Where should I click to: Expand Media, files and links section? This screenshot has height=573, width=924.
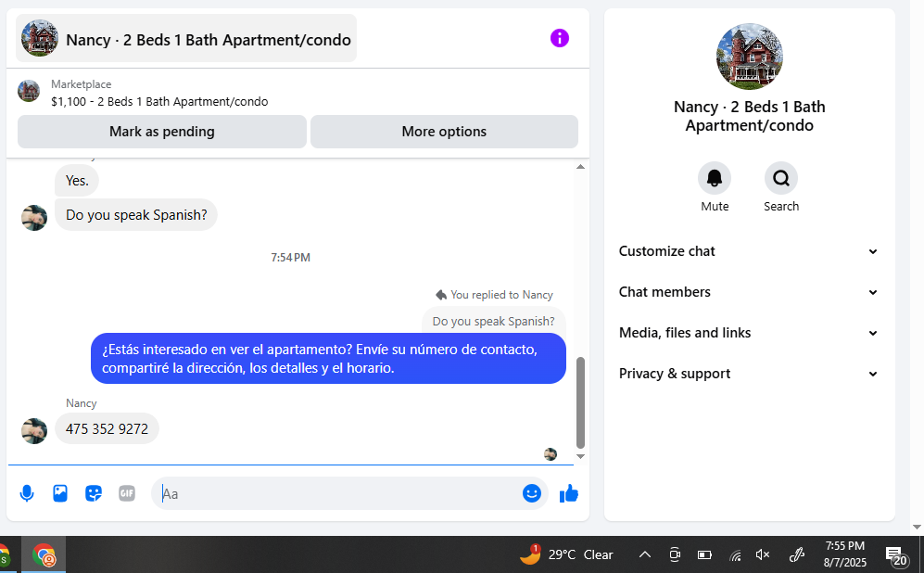pyautogui.click(x=749, y=333)
